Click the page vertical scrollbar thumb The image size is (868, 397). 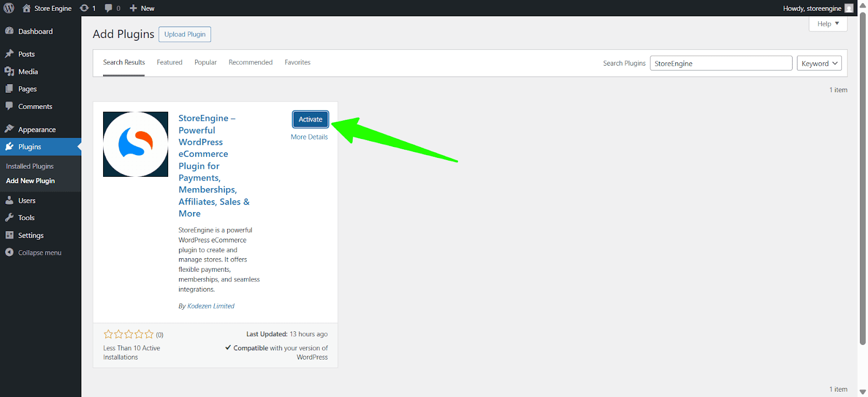(x=863, y=179)
